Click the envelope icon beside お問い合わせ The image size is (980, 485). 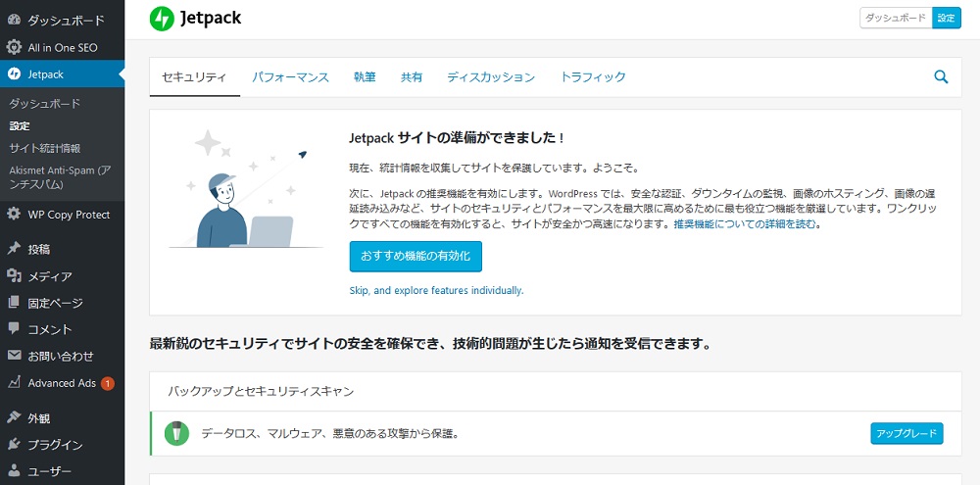tap(14, 356)
